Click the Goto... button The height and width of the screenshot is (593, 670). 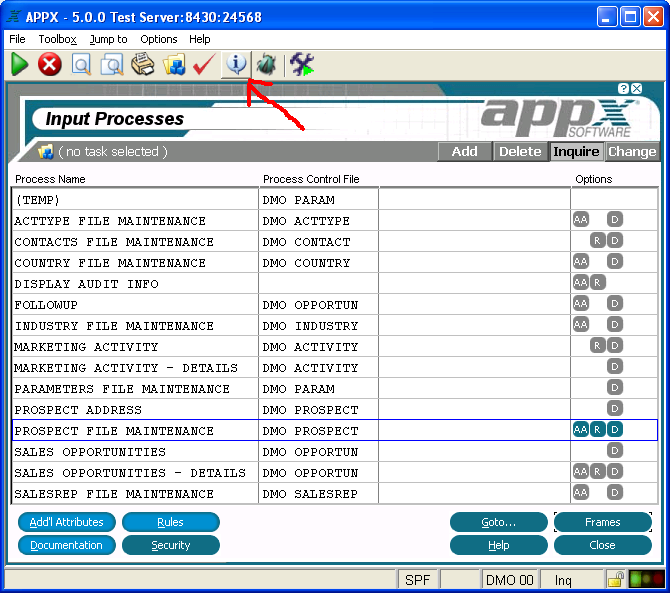pos(499,522)
